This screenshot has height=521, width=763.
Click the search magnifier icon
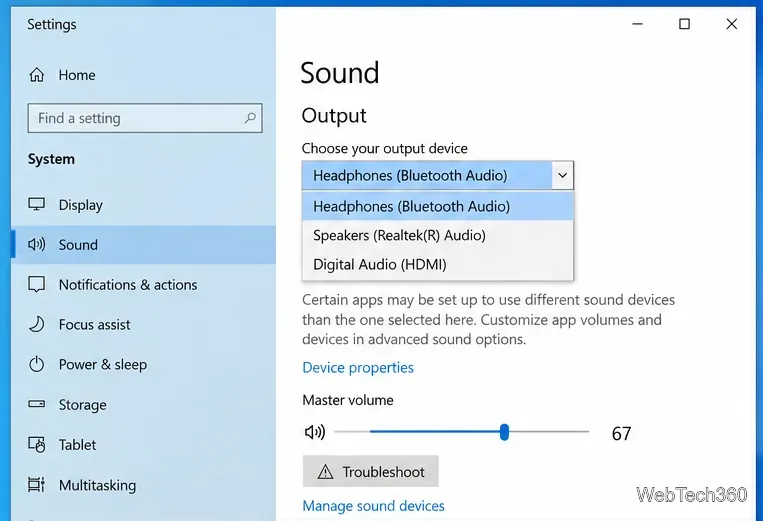[250, 118]
